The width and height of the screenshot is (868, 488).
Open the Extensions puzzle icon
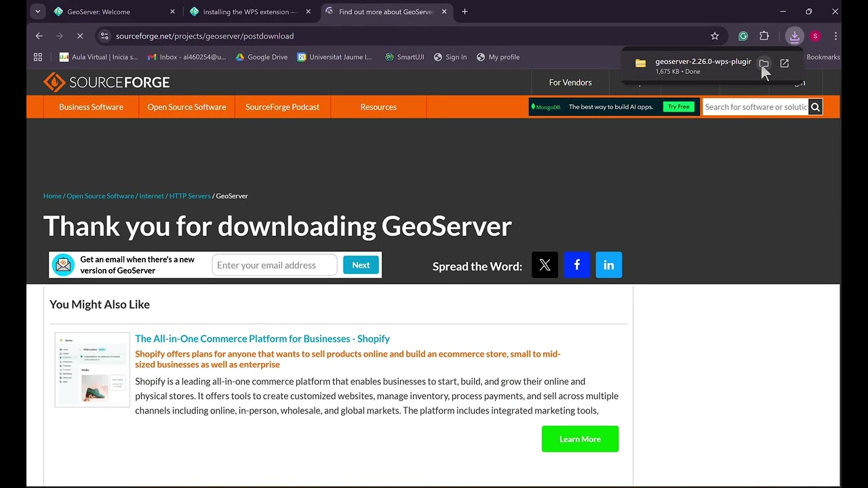pyautogui.click(x=764, y=36)
